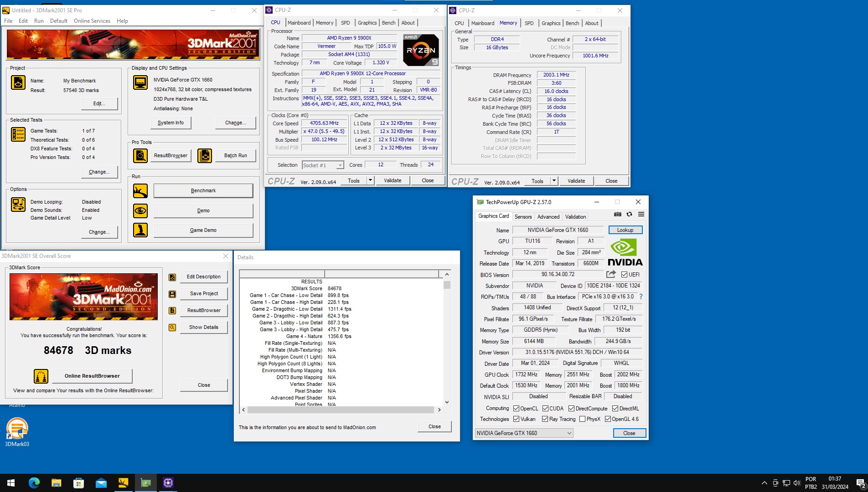868x492 pixels.
Task: Toggle the PhysX checkbox
Action: coord(583,419)
